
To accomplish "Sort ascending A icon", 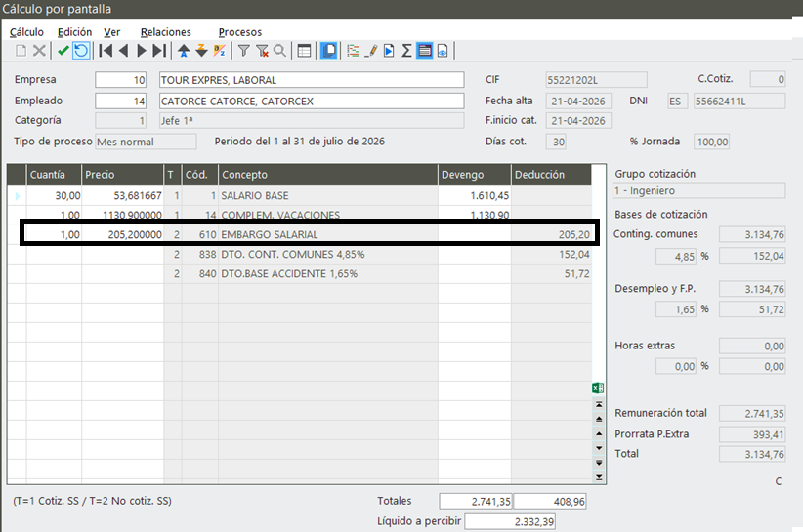I will [184, 51].
